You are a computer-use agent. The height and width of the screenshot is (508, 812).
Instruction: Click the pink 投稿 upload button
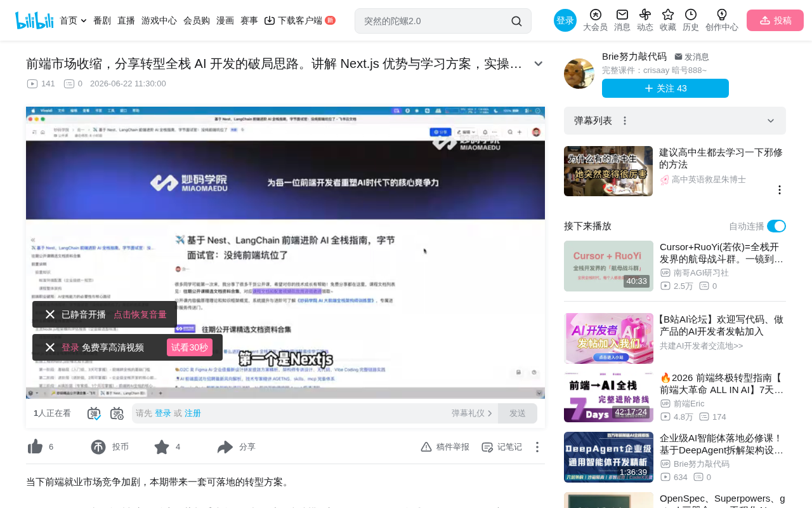point(775,20)
